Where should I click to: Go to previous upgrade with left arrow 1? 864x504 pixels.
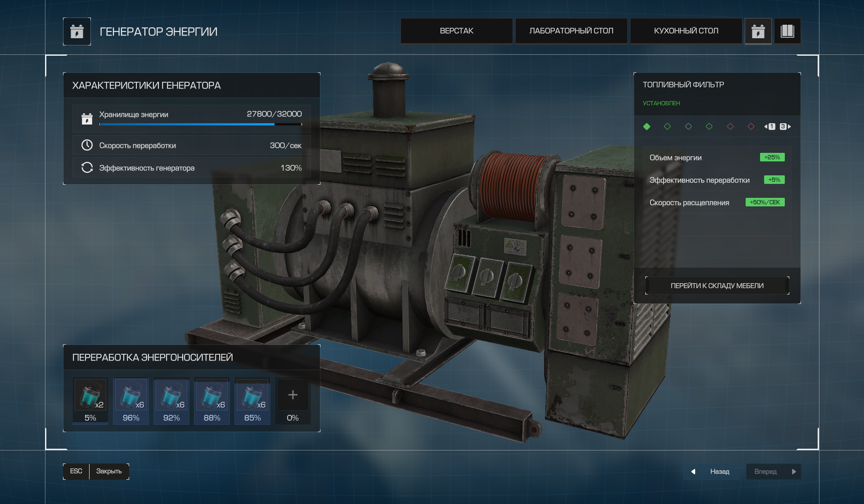tap(769, 126)
